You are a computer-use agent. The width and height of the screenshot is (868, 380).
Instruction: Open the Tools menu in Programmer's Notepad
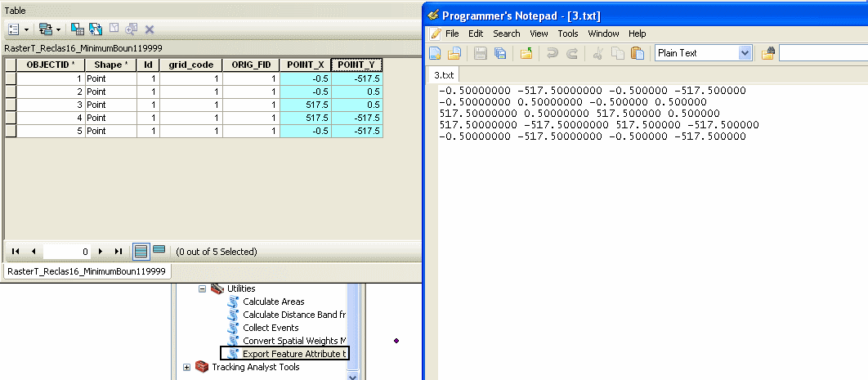tap(567, 34)
